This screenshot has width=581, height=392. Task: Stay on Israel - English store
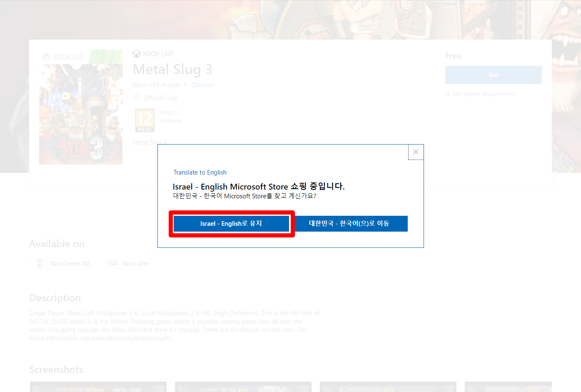coord(231,224)
